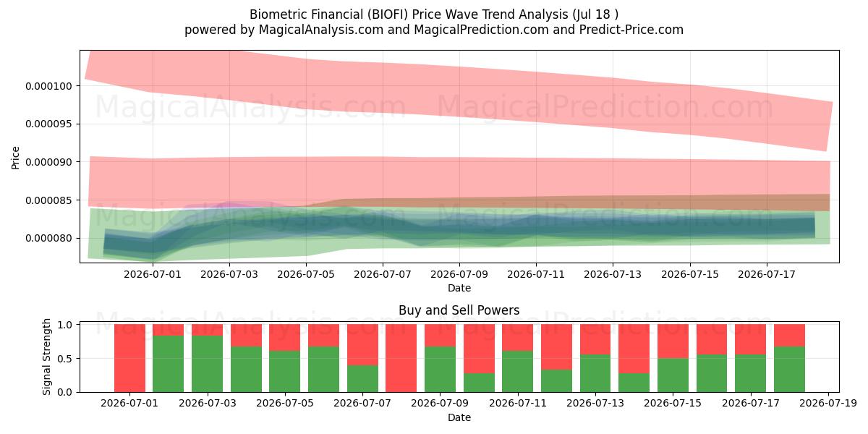Screen dimensions: 868x434
Task: Click the green bar segment for 2026-07-17
Action: click(750, 373)
